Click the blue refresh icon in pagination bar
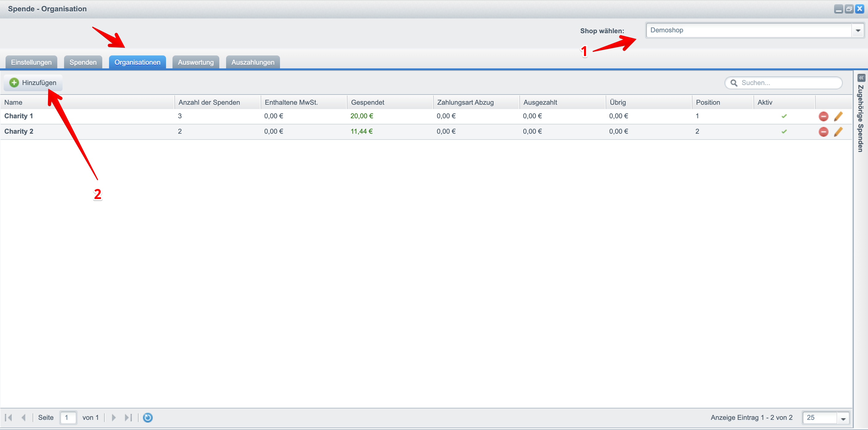 [148, 418]
